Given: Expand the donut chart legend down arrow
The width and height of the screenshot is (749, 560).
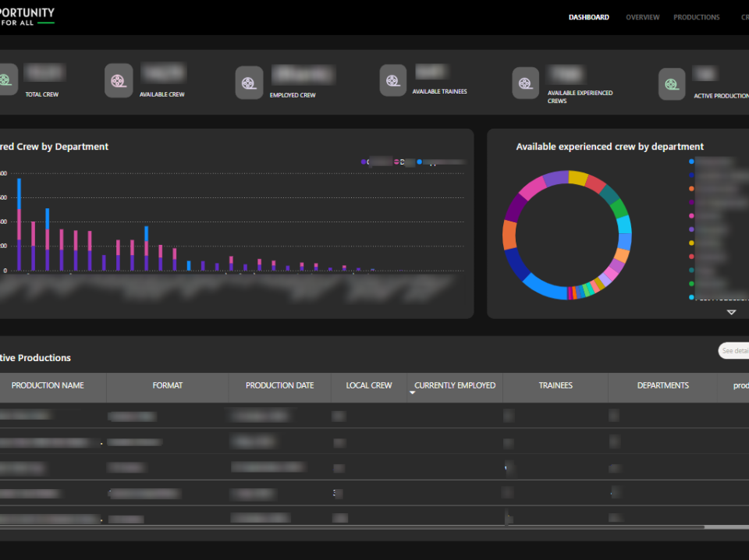Looking at the screenshot, I should pyautogui.click(x=731, y=312).
